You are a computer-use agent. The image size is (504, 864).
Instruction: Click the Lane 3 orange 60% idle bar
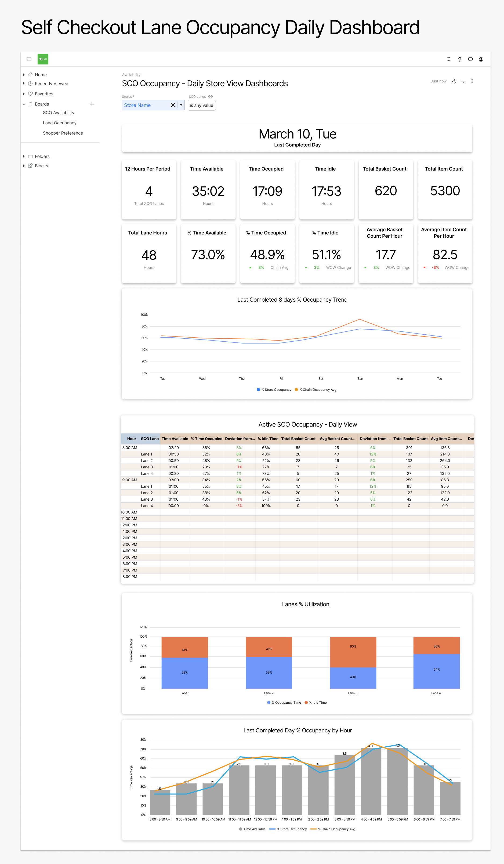(x=353, y=652)
